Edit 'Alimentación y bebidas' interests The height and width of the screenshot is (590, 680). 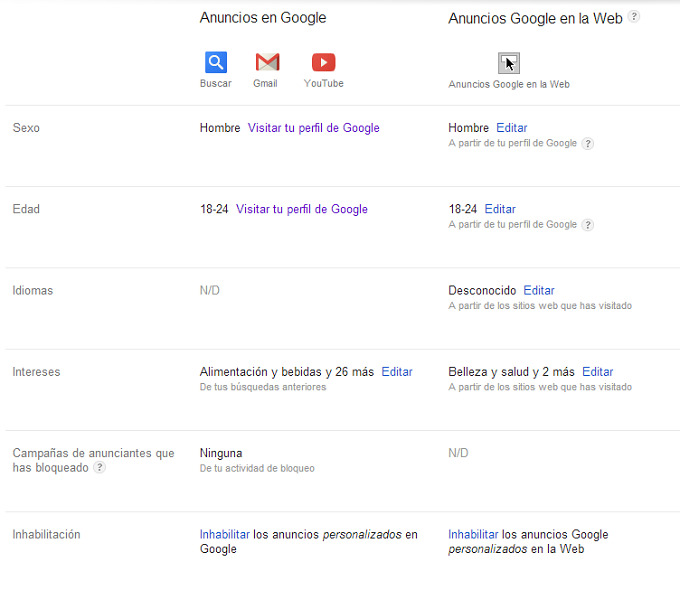click(396, 371)
